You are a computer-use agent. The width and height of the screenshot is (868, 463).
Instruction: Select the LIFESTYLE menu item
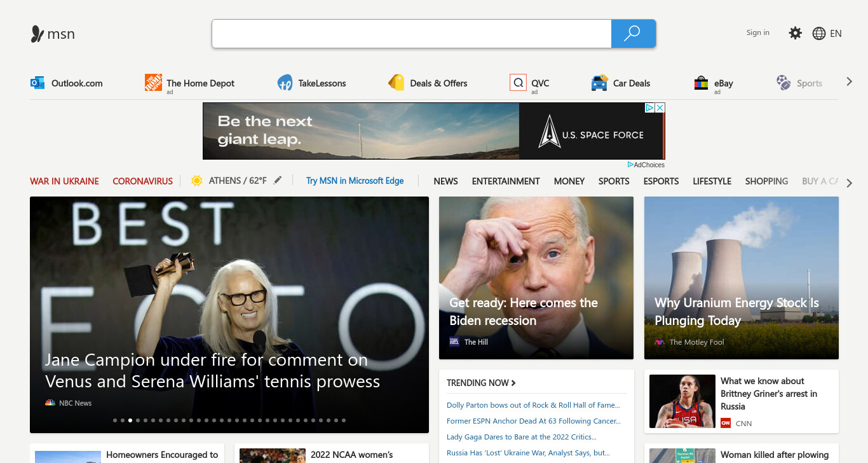pos(712,181)
